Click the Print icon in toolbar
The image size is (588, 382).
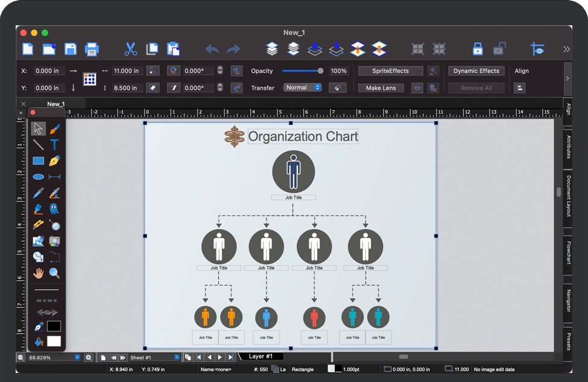tap(92, 49)
